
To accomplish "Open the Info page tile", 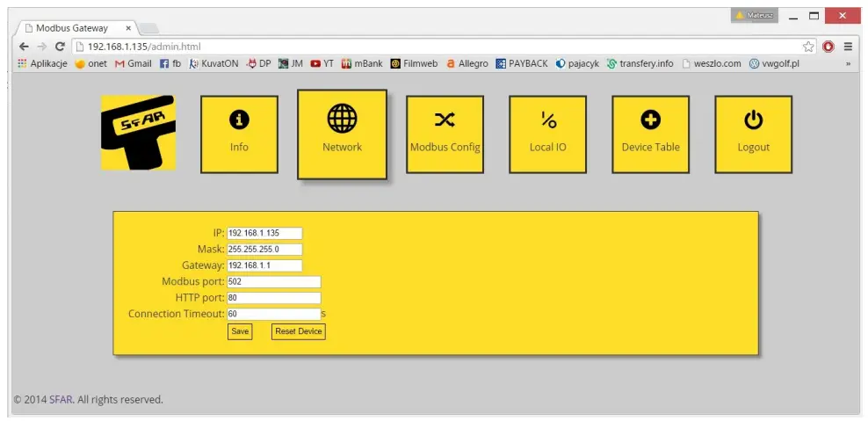I will [x=239, y=134].
